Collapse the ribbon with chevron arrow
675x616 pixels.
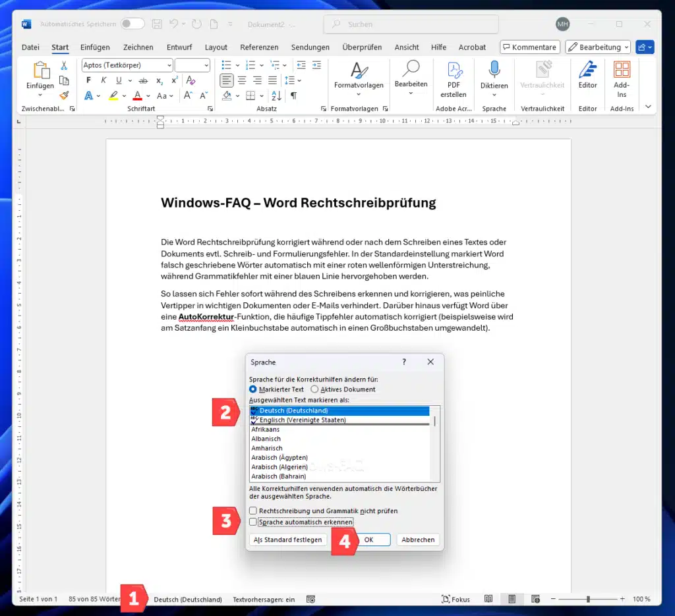click(x=648, y=107)
